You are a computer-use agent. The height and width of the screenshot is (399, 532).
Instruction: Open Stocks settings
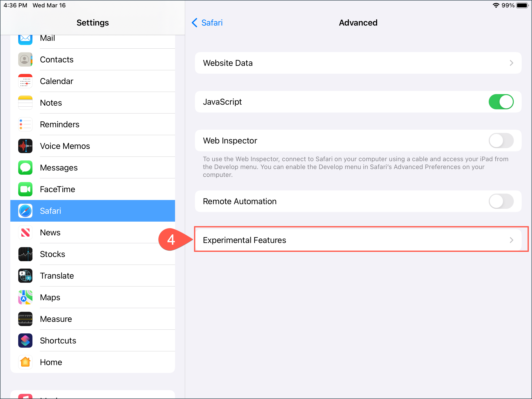93,254
